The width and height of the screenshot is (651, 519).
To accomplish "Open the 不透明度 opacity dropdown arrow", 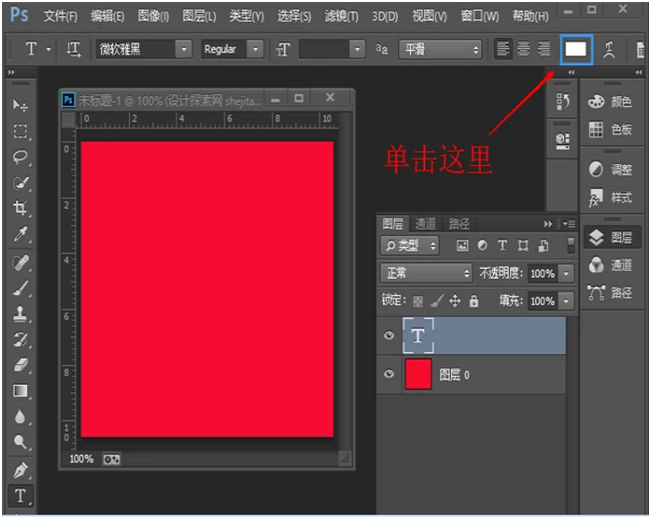I will click(566, 274).
